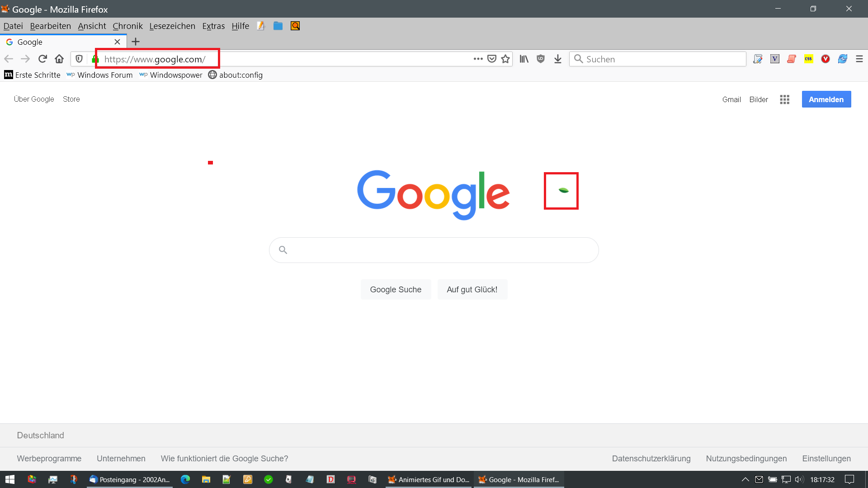Image resolution: width=868 pixels, height=488 pixels.
Task: Open the Gmail link
Action: pyautogui.click(x=731, y=99)
